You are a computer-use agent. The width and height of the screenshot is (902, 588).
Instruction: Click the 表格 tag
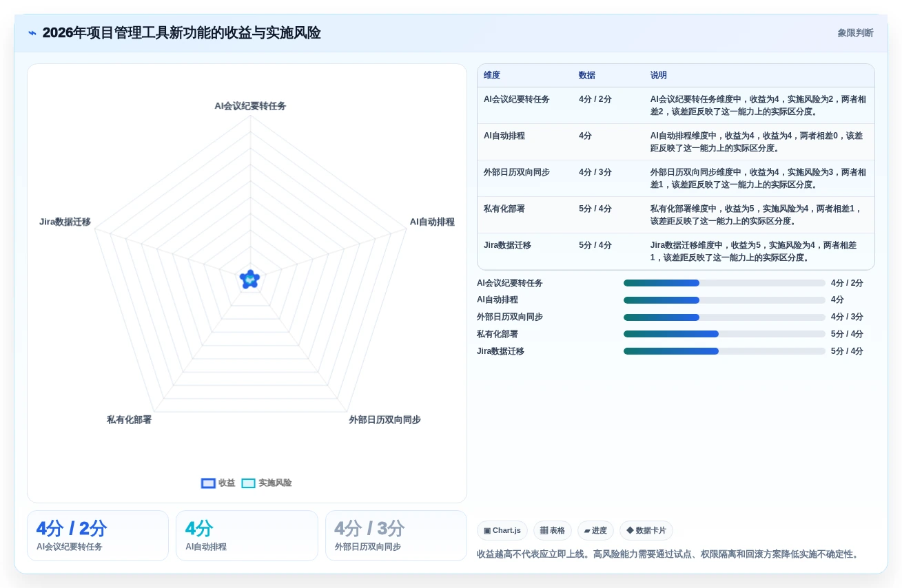553,531
